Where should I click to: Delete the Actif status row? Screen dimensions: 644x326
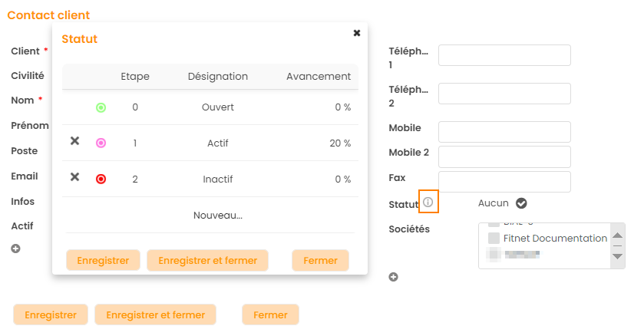pyautogui.click(x=74, y=141)
